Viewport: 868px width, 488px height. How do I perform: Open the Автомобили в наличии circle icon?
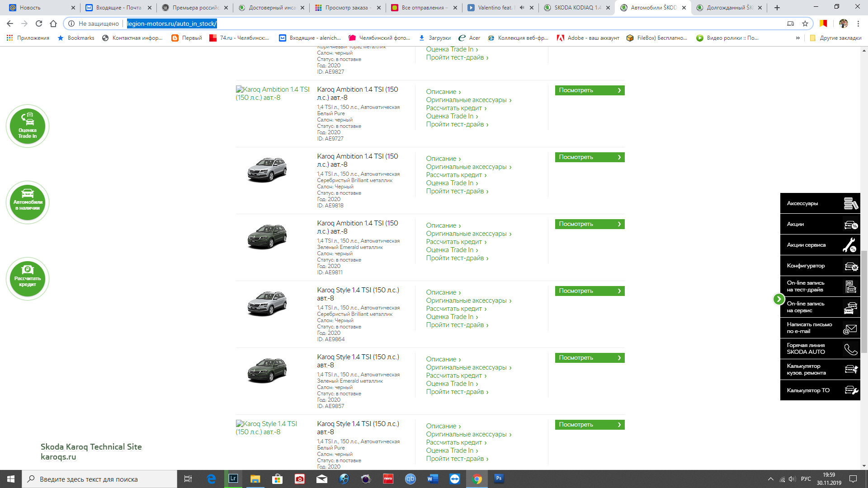tap(28, 202)
